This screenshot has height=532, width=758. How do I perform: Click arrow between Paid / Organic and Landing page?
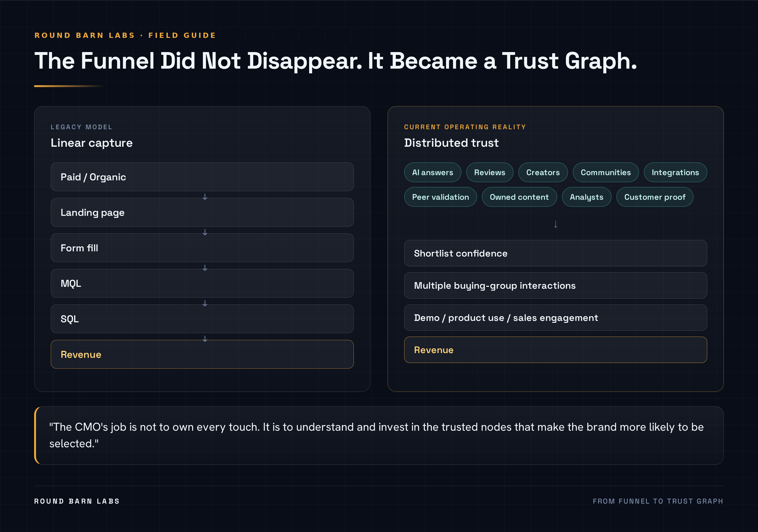pyautogui.click(x=205, y=197)
